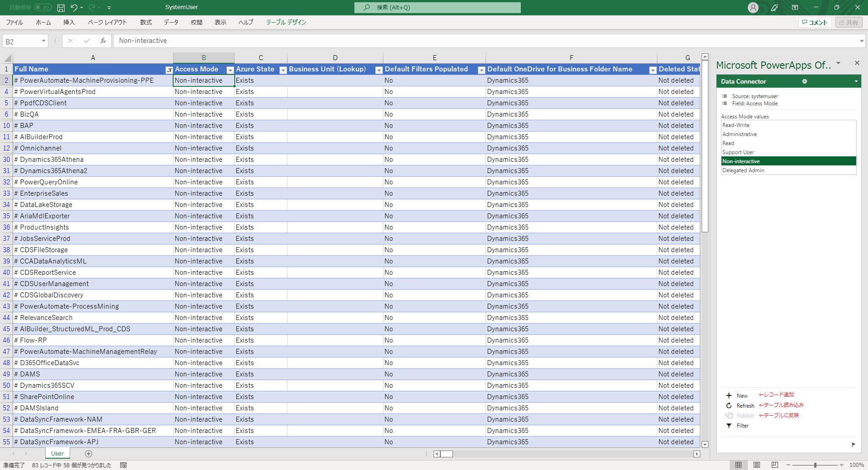
Task: Click the Redo arrow icon
Action: [x=92, y=8]
